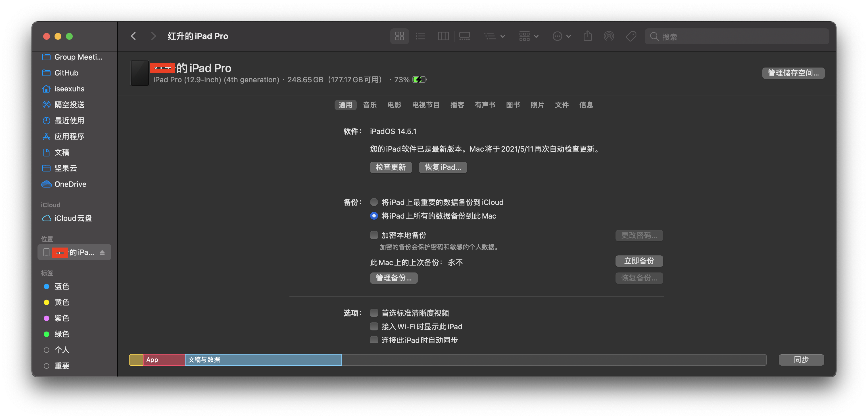Image resolution: width=868 pixels, height=419 pixels.
Task: Switch to icon grid view
Action: [400, 36]
